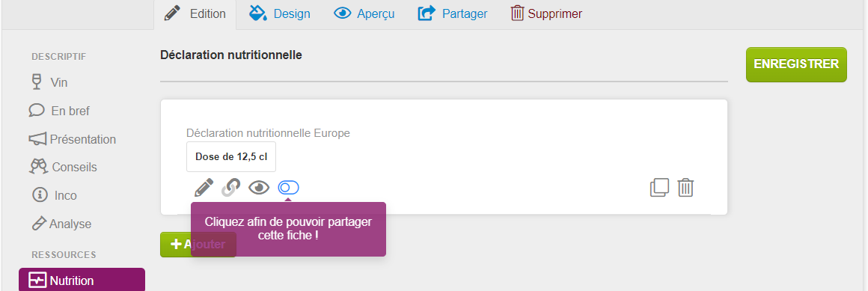The height and width of the screenshot is (291, 868).
Task: Click the Ajouter button
Action: 198,245
